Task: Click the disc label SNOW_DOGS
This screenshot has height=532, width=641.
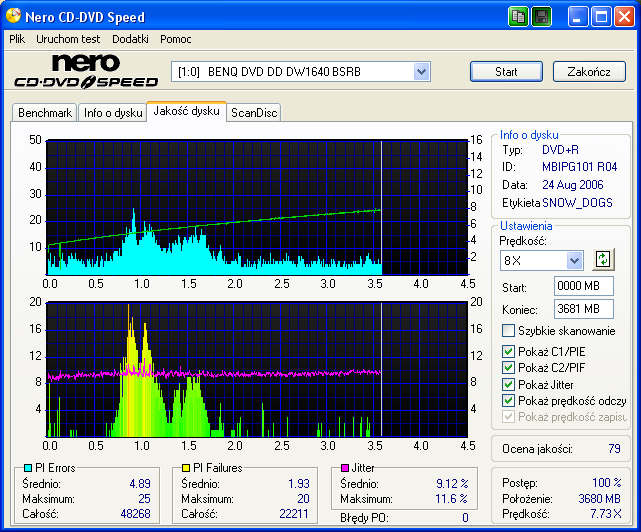Action: (577, 203)
